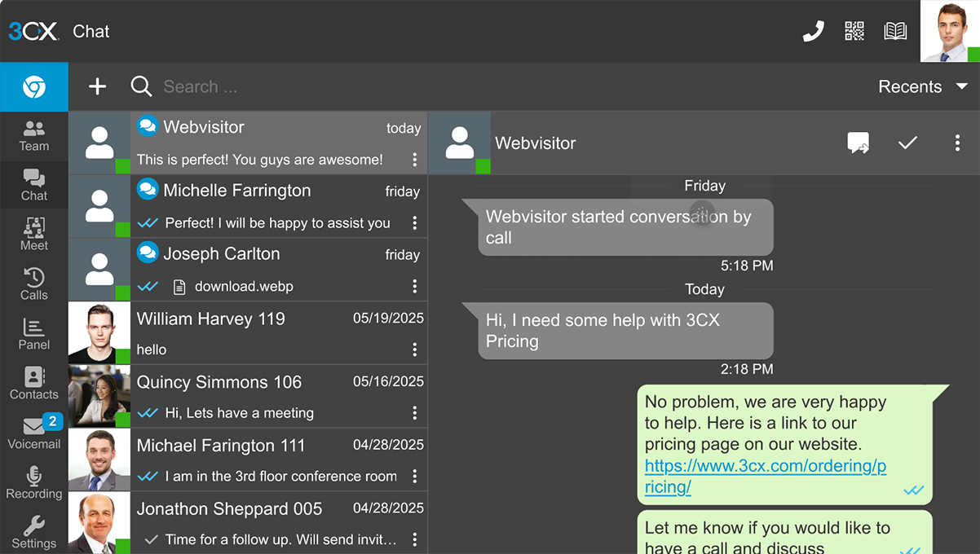Open the Calls history section
The width and height of the screenshot is (980, 554).
(x=34, y=285)
